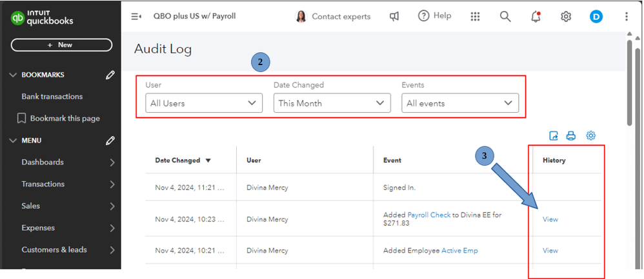644x279 pixels.
Task: Open the Date Changed dropdown
Action: click(332, 103)
